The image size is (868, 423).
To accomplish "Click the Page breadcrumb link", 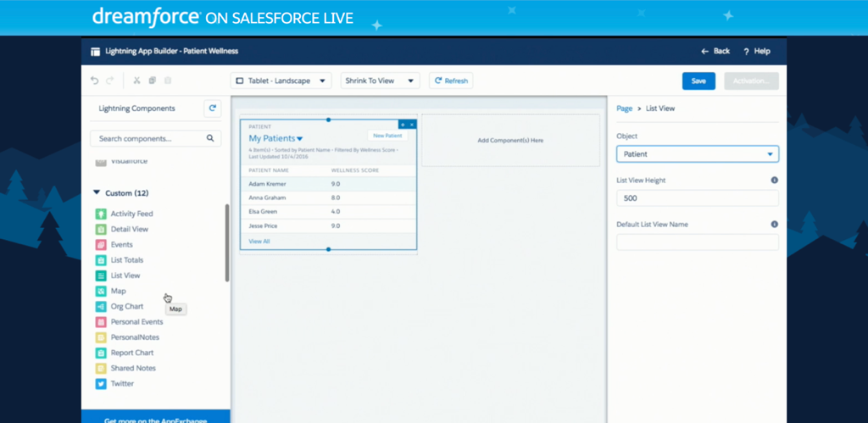I will tap(625, 109).
